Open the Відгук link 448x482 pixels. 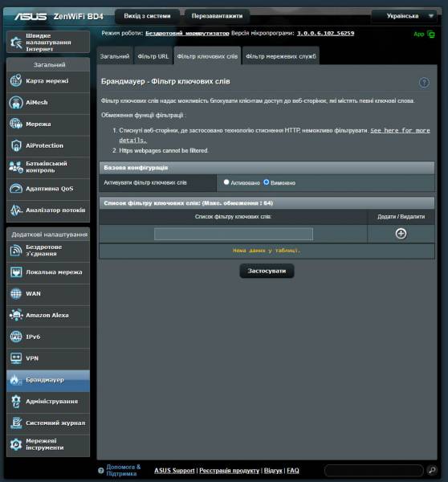(x=273, y=470)
